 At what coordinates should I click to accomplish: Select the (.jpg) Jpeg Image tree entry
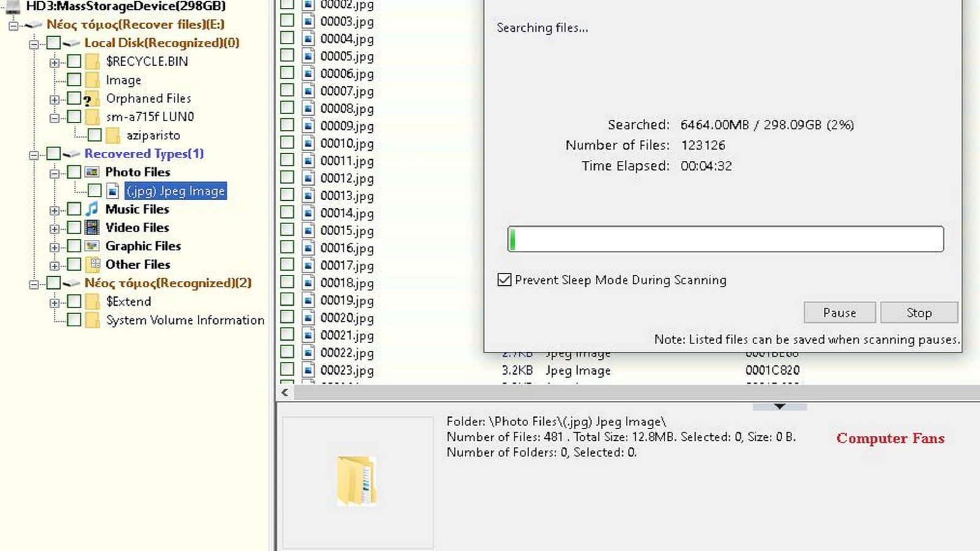pos(176,191)
